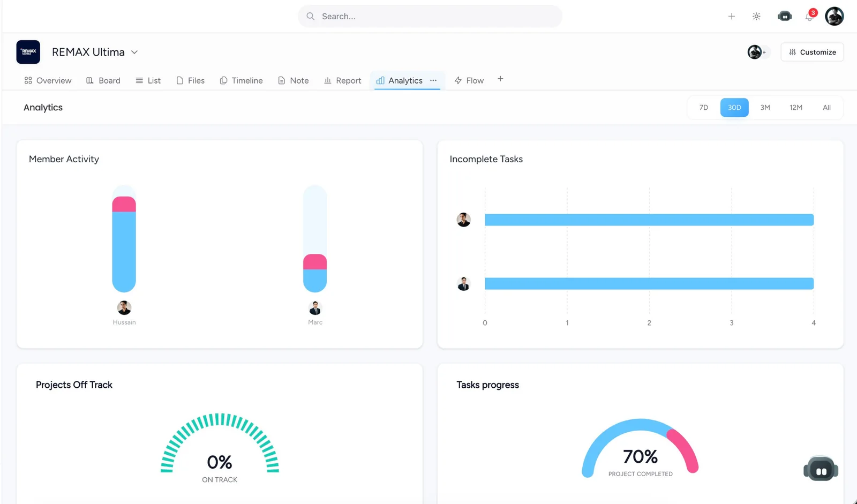857x504 pixels.
Task: Click the Tasks progress heading
Action: [x=487, y=385]
